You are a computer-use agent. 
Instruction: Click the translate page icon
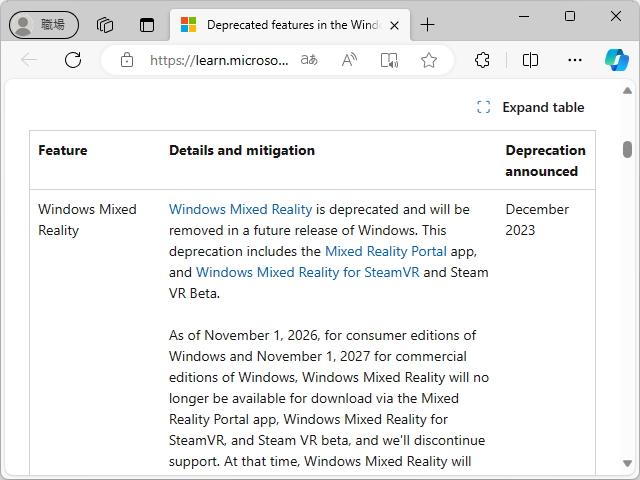310,60
